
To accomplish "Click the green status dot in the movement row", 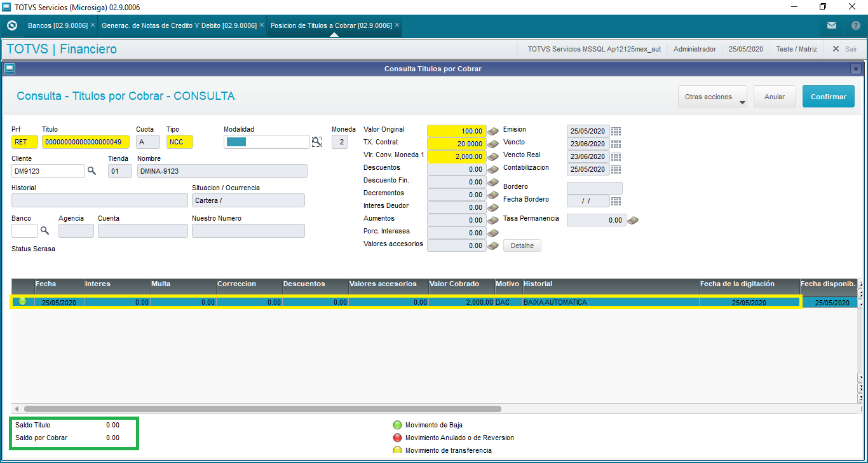I will coord(23,301).
